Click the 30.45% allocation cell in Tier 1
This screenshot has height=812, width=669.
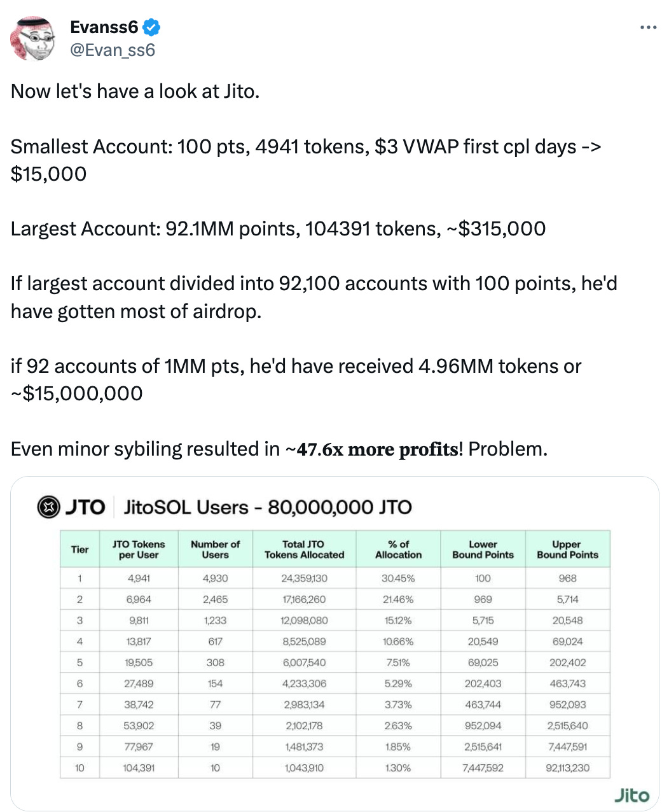click(398, 578)
